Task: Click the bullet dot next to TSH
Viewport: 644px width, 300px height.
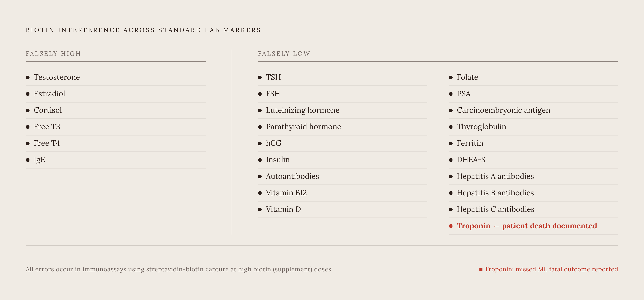Action: tap(260, 77)
